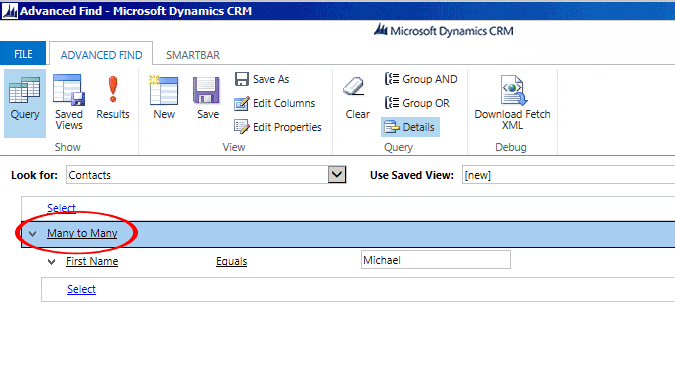Apply Group AND to the clauses
The width and height of the screenshot is (675, 386).
[421, 79]
